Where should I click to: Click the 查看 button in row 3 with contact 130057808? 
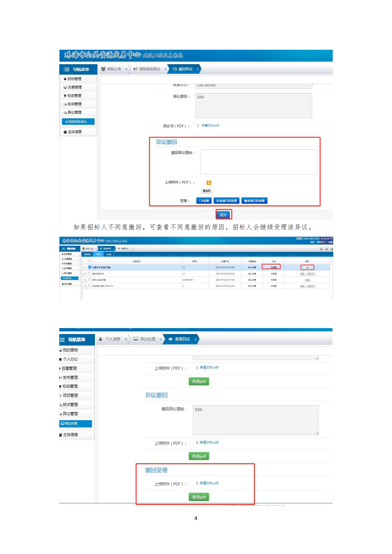pos(307,280)
